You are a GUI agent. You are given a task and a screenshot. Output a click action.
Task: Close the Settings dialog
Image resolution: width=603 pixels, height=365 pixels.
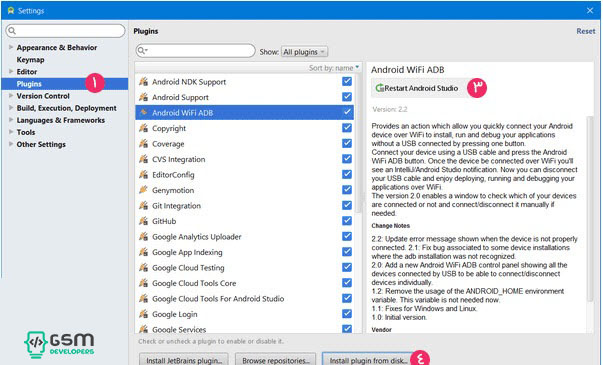(590, 10)
